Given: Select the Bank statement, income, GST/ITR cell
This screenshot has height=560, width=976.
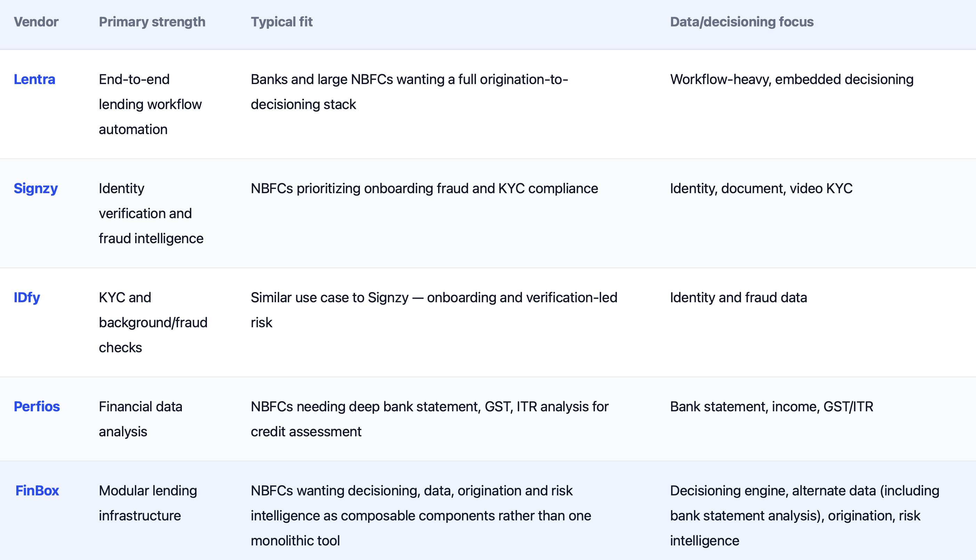Looking at the screenshot, I should click(772, 406).
